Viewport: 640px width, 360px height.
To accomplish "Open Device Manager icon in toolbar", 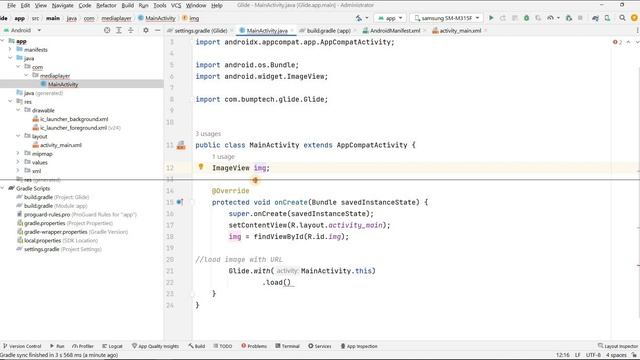I will point(607,18).
